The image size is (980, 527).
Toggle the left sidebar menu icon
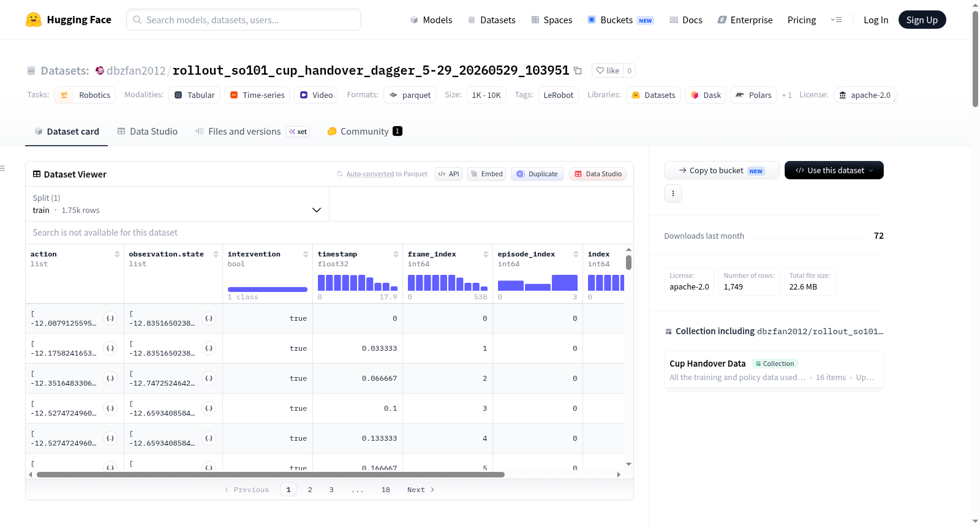coord(3,168)
